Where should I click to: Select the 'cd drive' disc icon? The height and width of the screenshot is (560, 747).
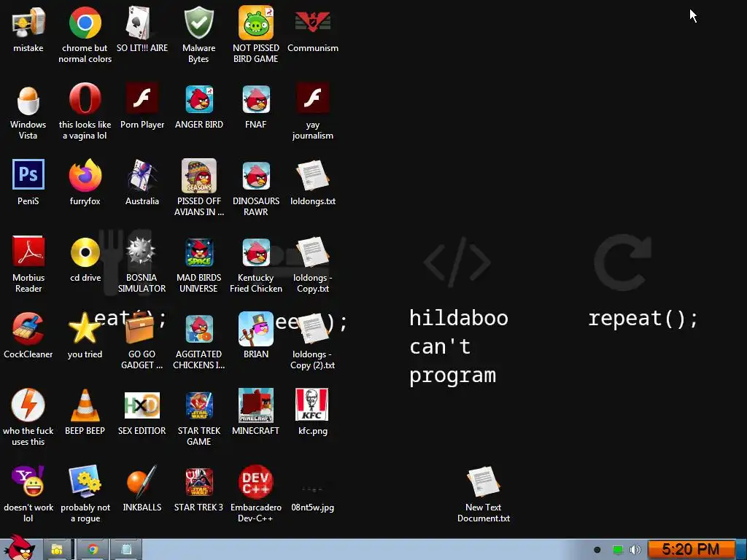point(85,252)
